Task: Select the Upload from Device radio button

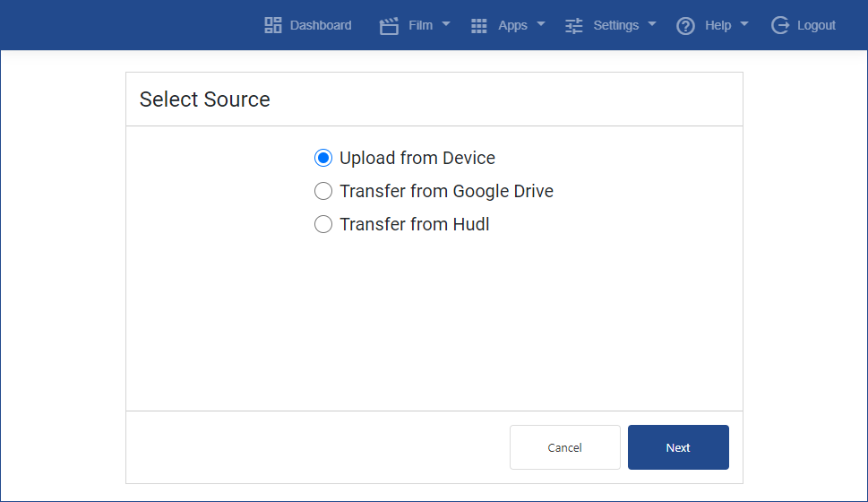Action: (323, 158)
